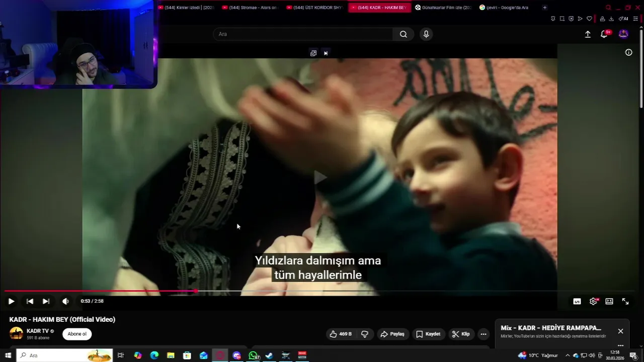Open the upload/create video icon
This screenshot has width=644, height=362.
click(x=588, y=34)
